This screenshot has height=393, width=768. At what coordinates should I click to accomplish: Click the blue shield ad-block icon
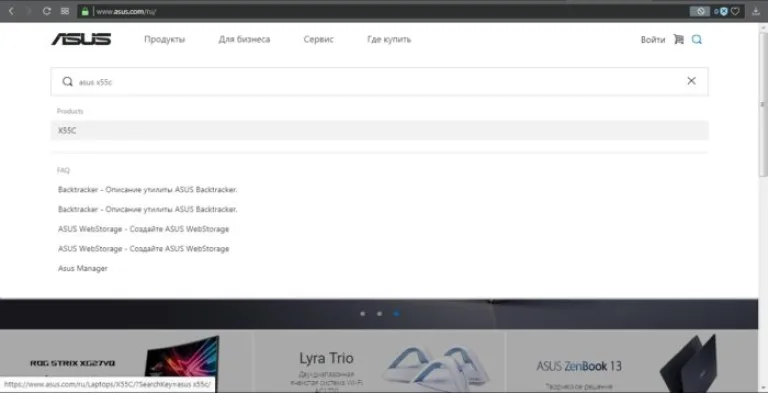point(723,11)
